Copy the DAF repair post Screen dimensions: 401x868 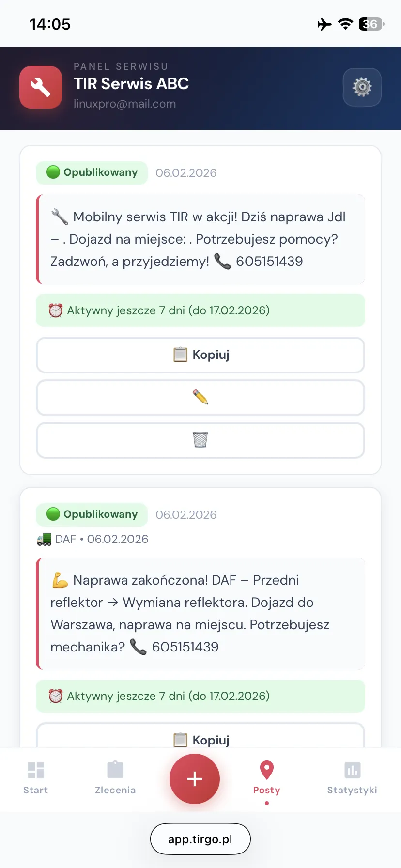point(200,737)
